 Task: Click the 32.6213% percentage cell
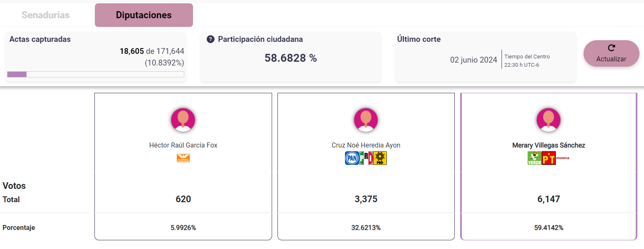coord(366,228)
